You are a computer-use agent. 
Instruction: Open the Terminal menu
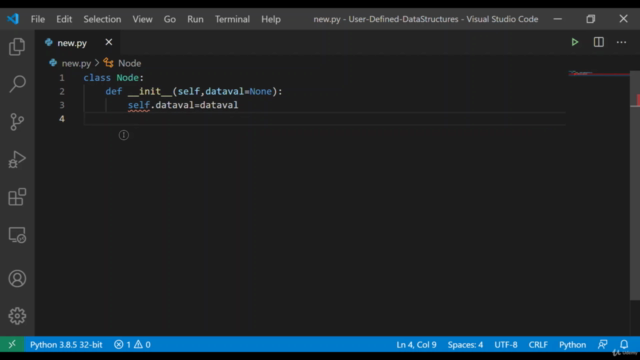(x=232, y=19)
